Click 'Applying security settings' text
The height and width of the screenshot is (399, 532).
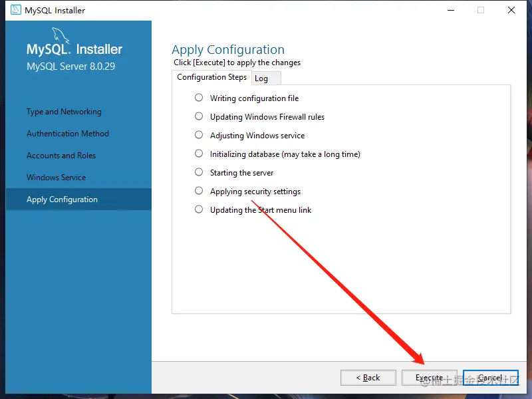[255, 192]
